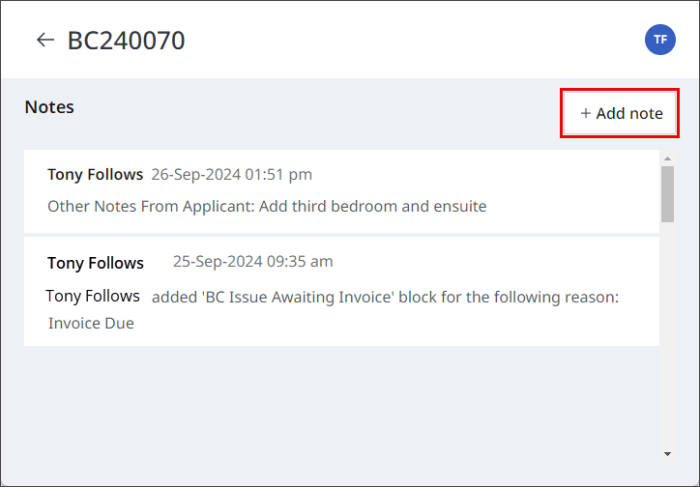
Task: Click Tony Follows on the 26-Sep note
Action: coord(95,174)
